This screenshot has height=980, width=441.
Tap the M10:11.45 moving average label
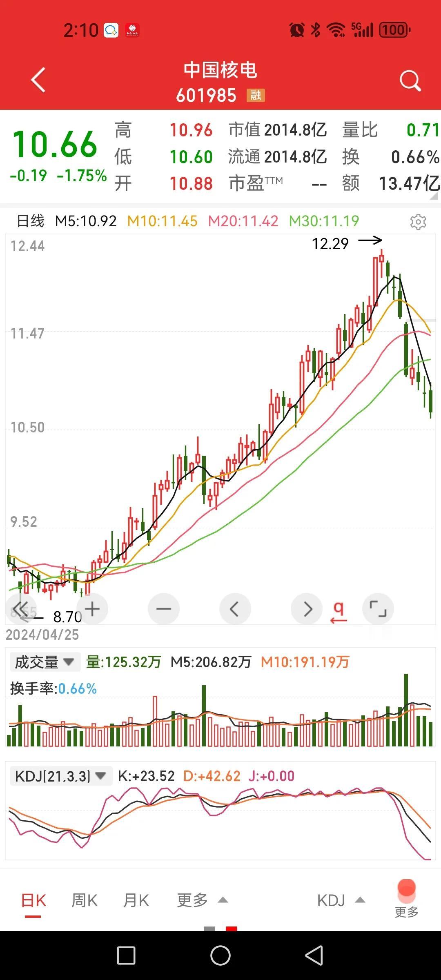(x=162, y=221)
